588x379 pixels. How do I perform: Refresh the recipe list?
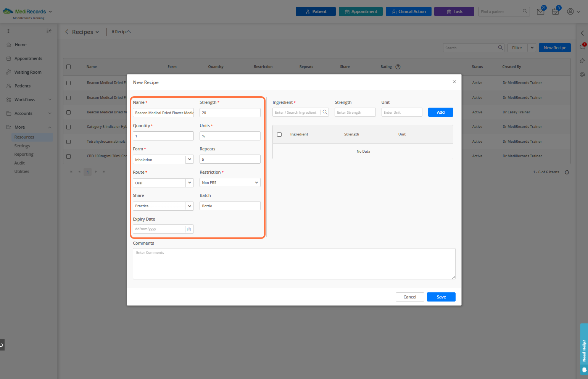(567, 172)
